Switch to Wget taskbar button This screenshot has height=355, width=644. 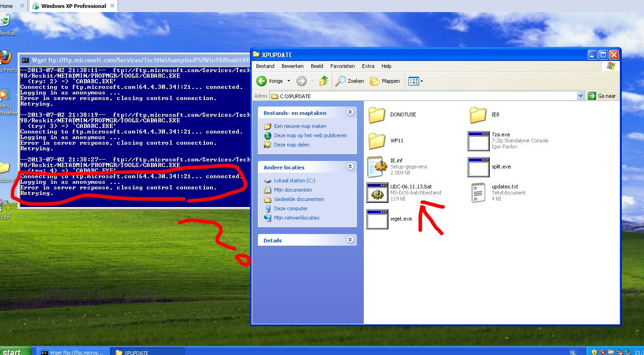73,352
